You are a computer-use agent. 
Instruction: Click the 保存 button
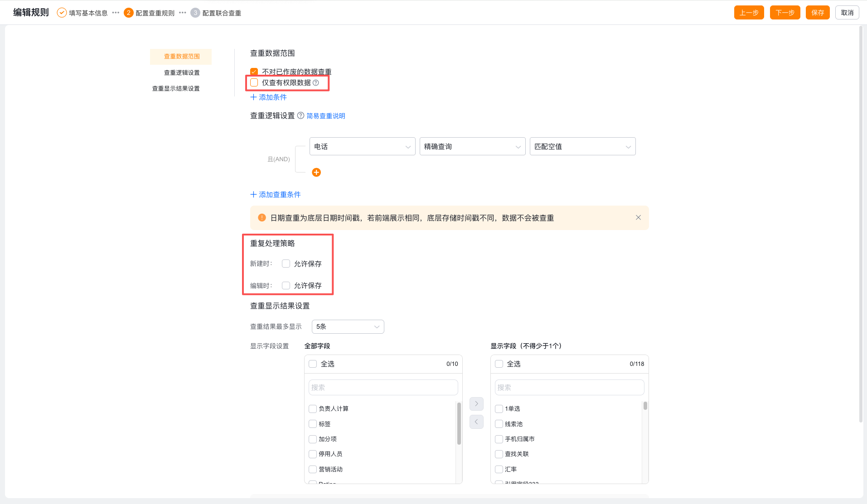point(818,13)
